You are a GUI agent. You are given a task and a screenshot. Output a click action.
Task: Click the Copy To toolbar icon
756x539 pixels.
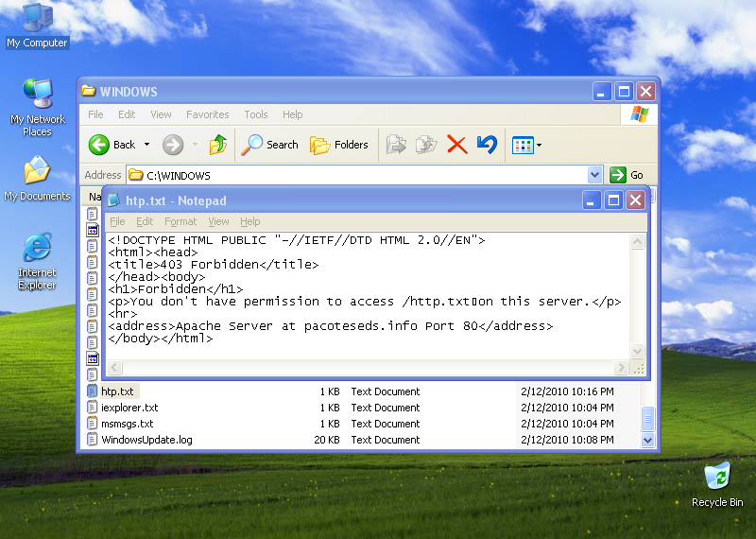pos(426,145)
